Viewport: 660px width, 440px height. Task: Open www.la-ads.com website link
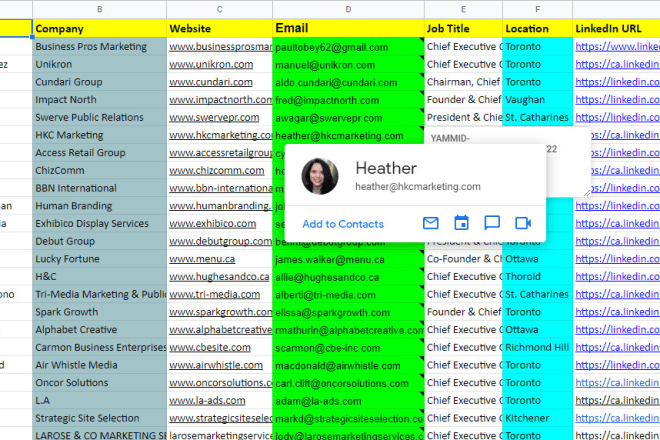click(x=207, y=400)
